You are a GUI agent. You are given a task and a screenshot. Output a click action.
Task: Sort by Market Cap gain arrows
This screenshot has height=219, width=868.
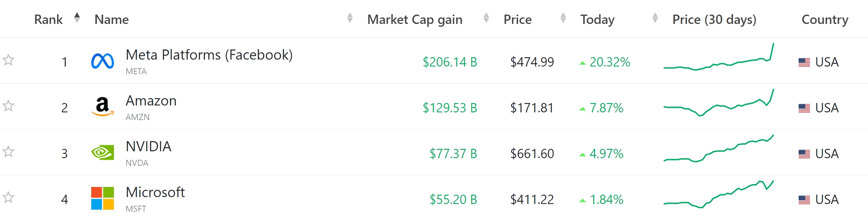(486, 18)
